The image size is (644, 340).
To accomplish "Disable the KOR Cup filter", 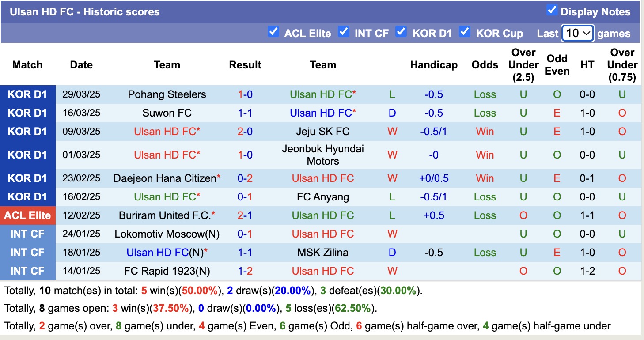I will click(465, 31).
